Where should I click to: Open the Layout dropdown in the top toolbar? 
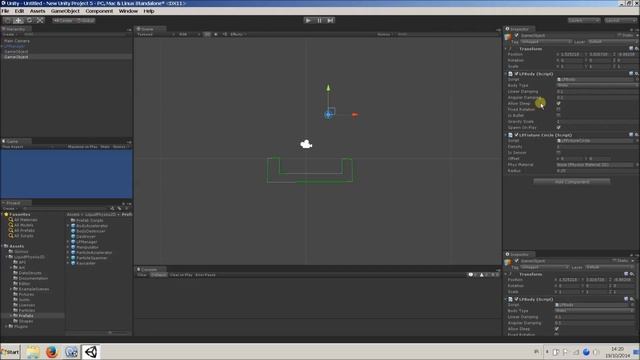pos(620,20)
